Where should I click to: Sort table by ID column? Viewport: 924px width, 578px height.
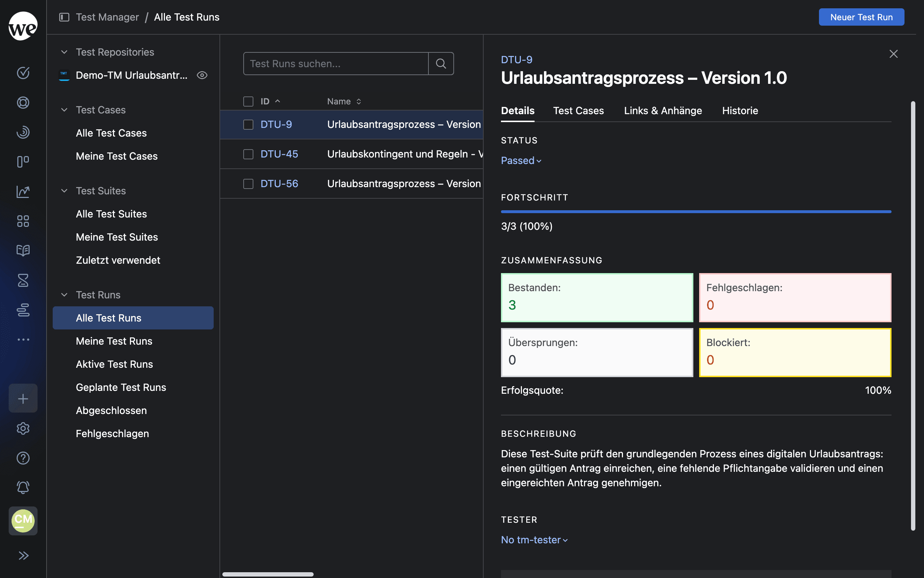[271, 101]
